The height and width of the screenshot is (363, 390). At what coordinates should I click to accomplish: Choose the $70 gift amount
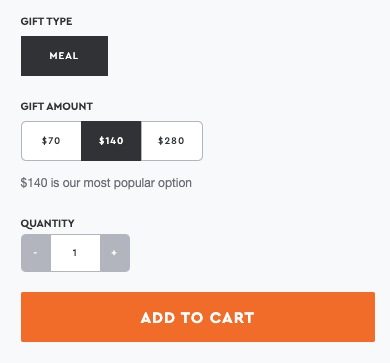coord(51,141)
